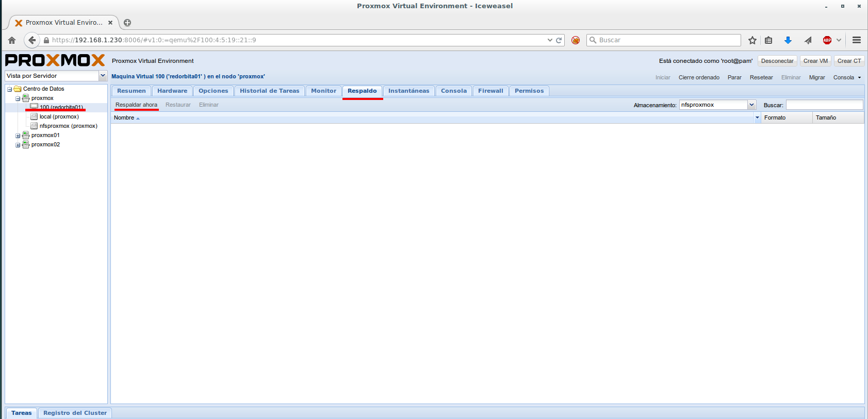Image resolution: width=868 pixels, height=419 pixels.
Task: Collapse the proxmox node in tree
Action: 18,98
